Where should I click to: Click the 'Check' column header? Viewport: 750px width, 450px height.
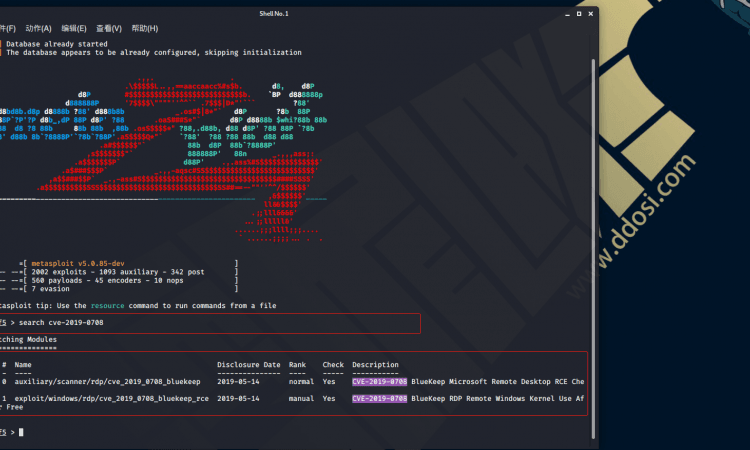tap(333, 365)
